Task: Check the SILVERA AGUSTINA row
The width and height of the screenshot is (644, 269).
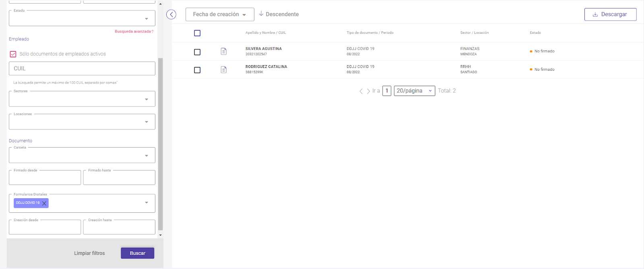Action: 197,52
